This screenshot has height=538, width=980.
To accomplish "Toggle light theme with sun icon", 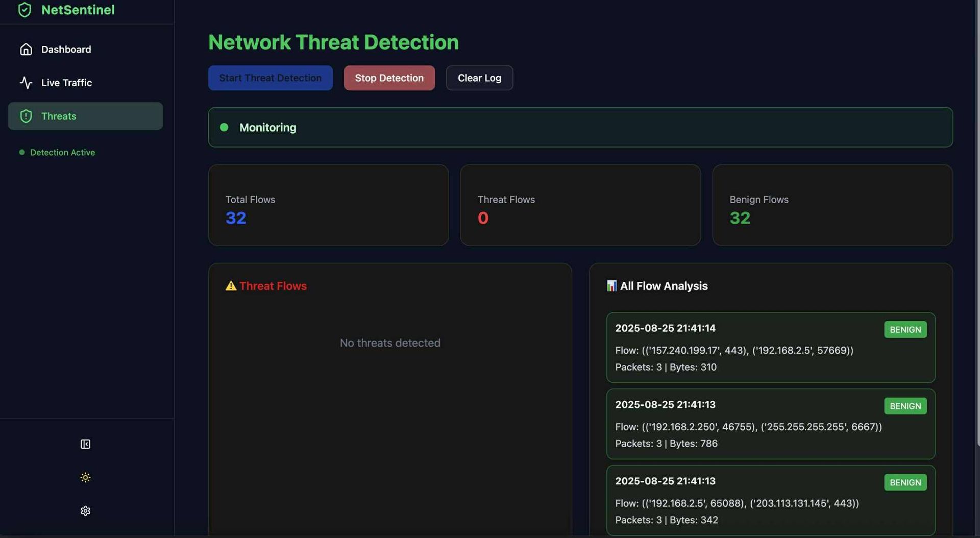I will [x=85, y=477].
